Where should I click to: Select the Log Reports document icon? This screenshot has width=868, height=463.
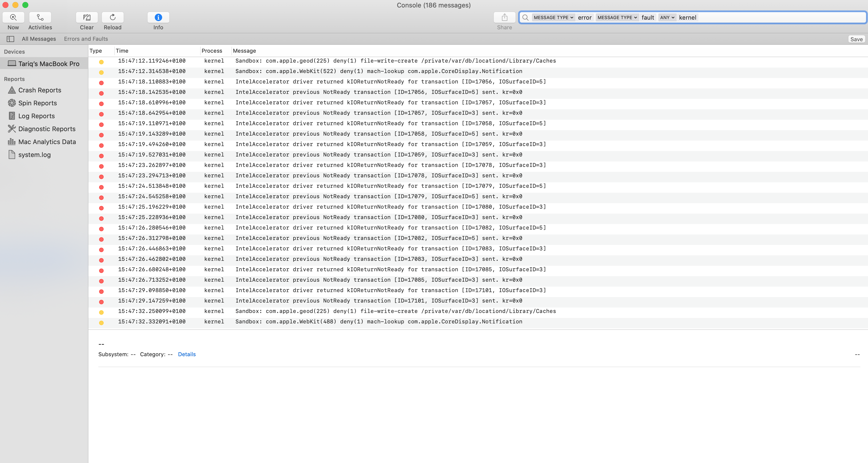coord(12,116)
